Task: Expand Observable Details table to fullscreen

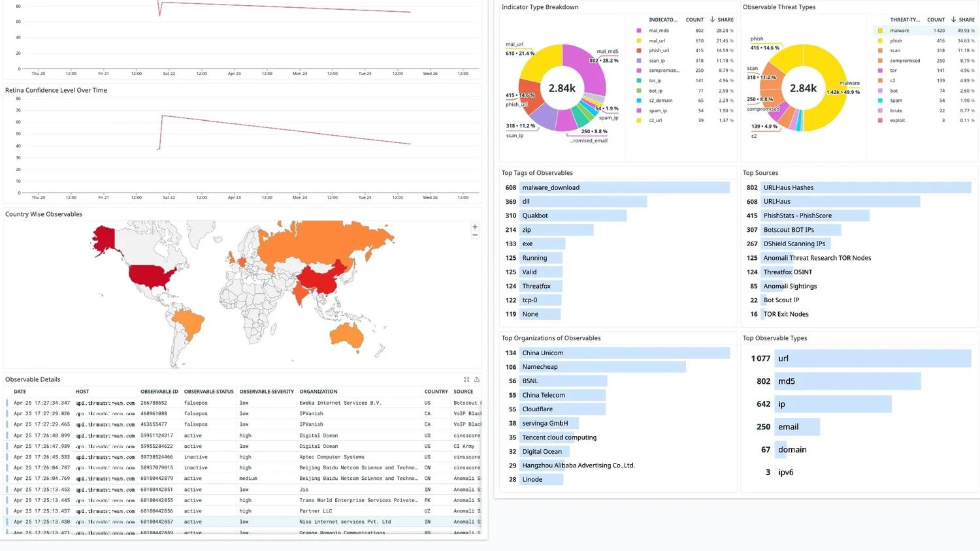Action: (x=466, y=379)
